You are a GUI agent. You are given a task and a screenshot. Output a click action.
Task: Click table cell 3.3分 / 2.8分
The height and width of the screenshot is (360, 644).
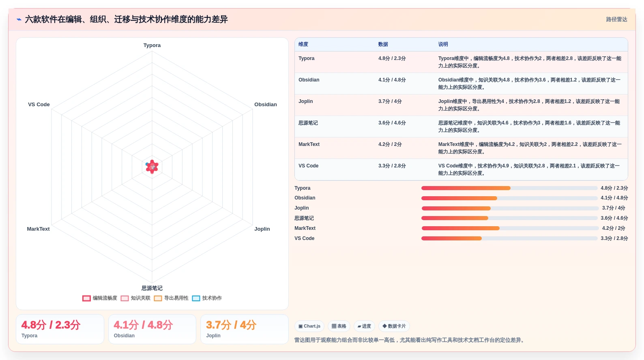(x=392, y=166)
